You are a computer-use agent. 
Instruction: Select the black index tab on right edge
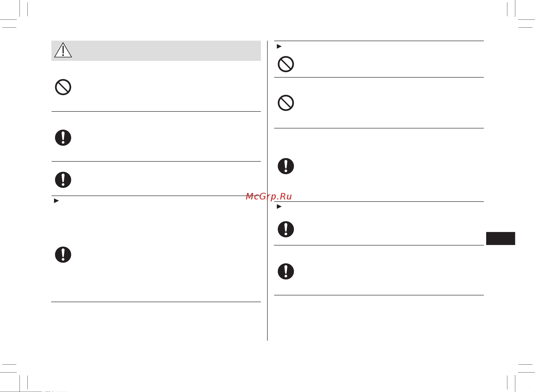pos(501,238)
